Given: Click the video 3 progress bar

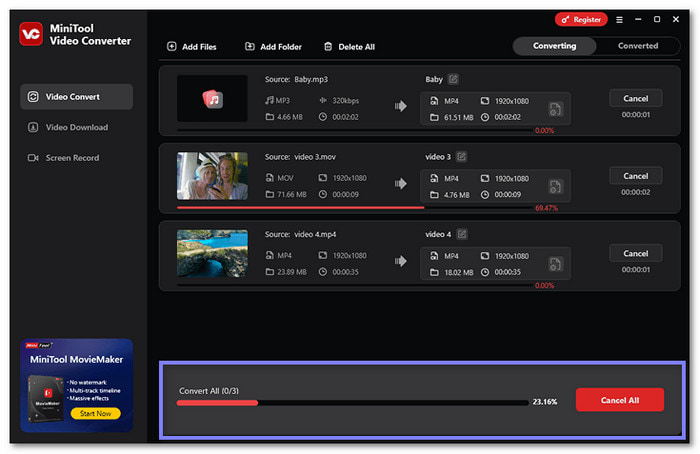Looking at the screenshot, I should (x=355, y=208).
